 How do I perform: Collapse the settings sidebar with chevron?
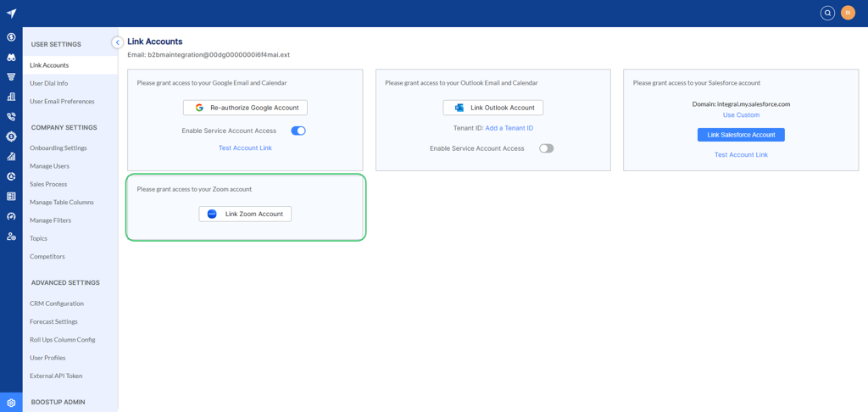click(117, 42)
